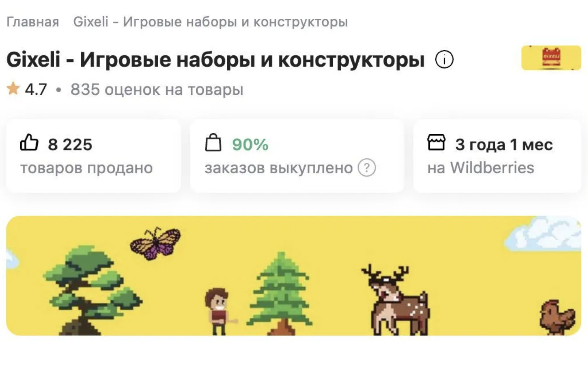This screenshot has height=373, width=588.
Task: Click the storefront icon beside 3 года
Action: [x=436, y=142]
